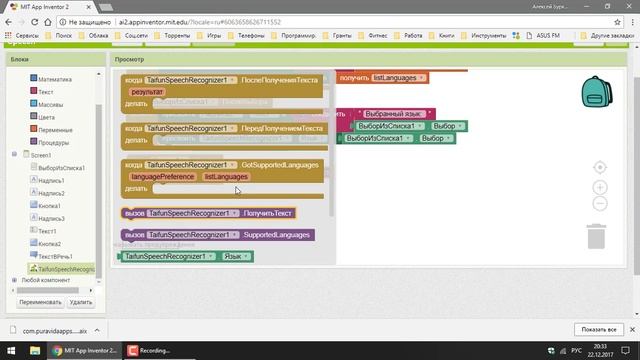The image size is (640, 360).
Task: Select TaifunSpeechRecognizer1 component in the tree
Action: pyautogui.click(x=62, y=269)
